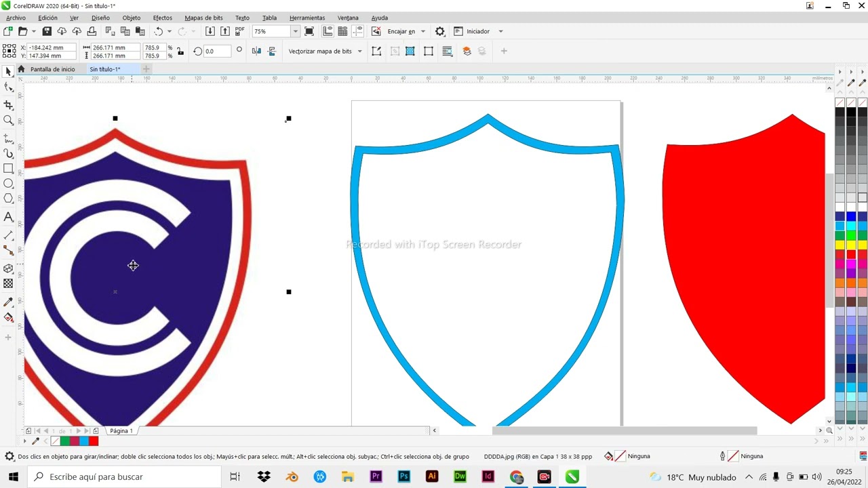Expand the Open file arrow dropdown
This screenshot has height=488, width=868.
(34, 31)
